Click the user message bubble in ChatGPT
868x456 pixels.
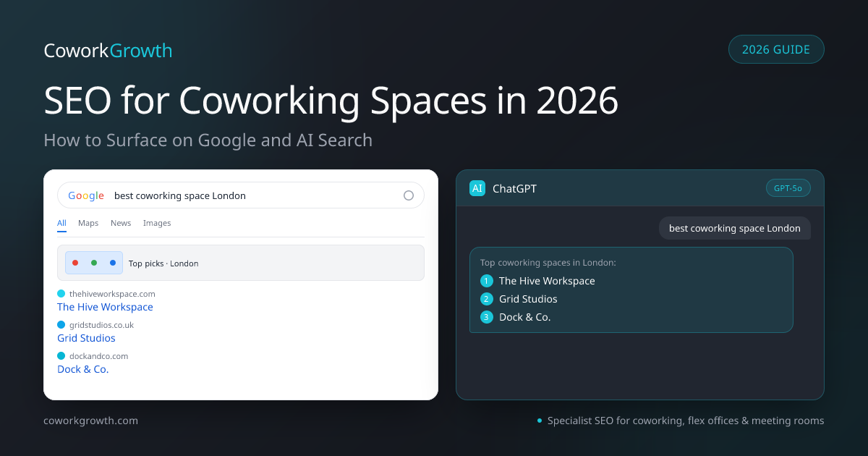[735, 228]
